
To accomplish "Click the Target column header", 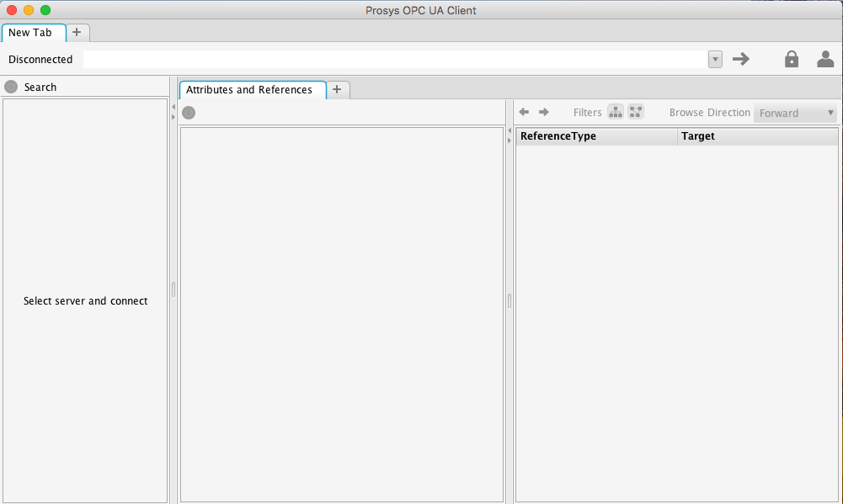I will 757,136.
